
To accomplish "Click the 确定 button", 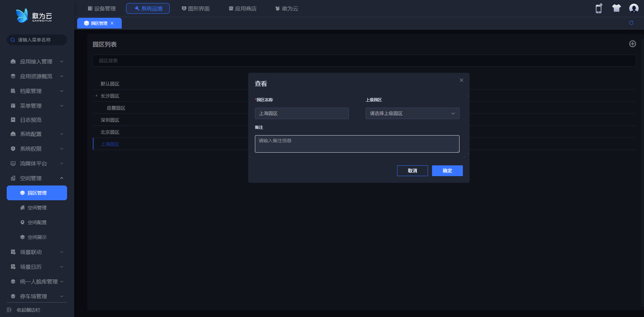I will [x=447, y=171].
